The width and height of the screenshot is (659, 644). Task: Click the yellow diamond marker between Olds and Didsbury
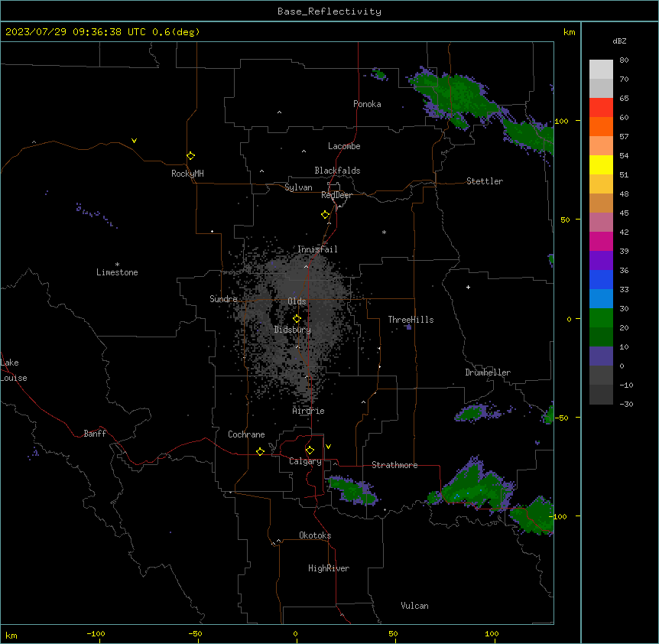pos(297,319)
